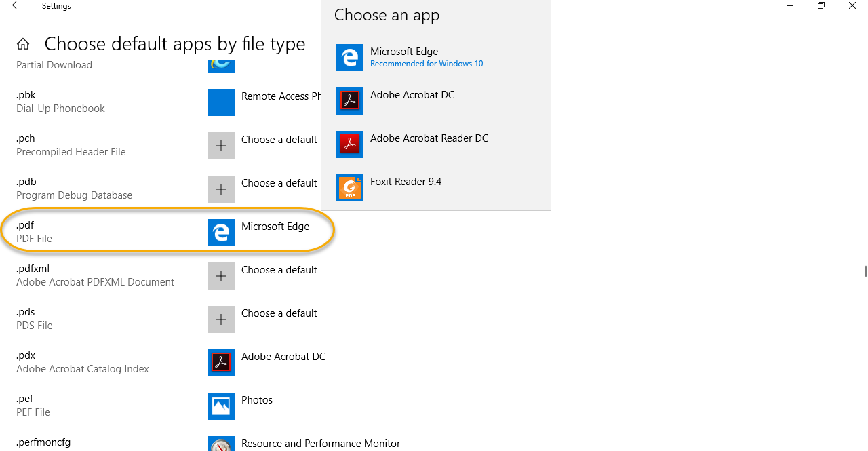
Task: Click the Photos icon for .pef
Action: pos(221,406)
